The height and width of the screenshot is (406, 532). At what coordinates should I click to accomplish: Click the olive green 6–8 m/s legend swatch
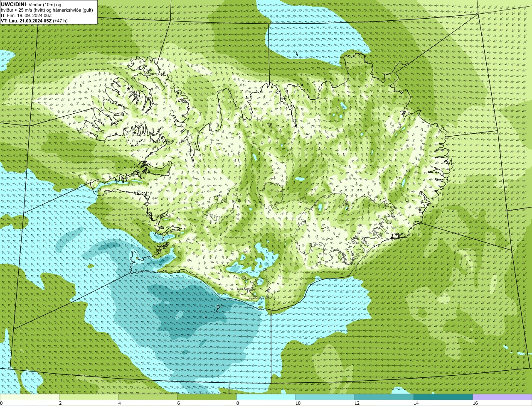[207, 397]
